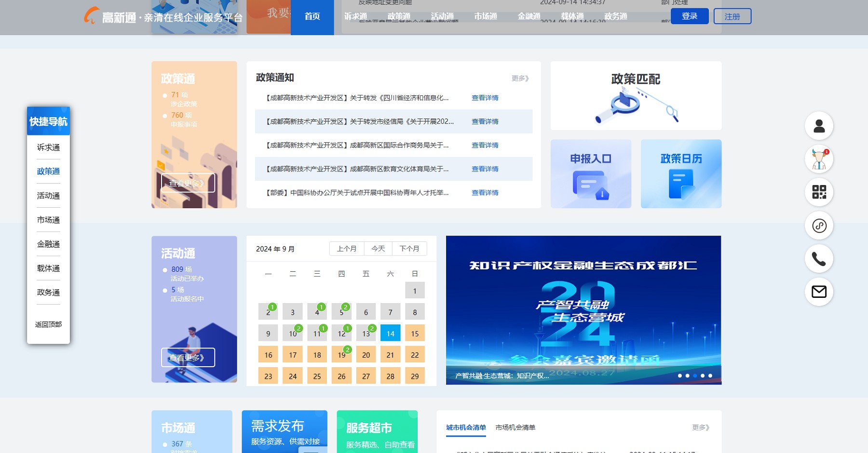Screen dimensions: 868x453
Task: Show the QR code icon
Action: (819, 192)
